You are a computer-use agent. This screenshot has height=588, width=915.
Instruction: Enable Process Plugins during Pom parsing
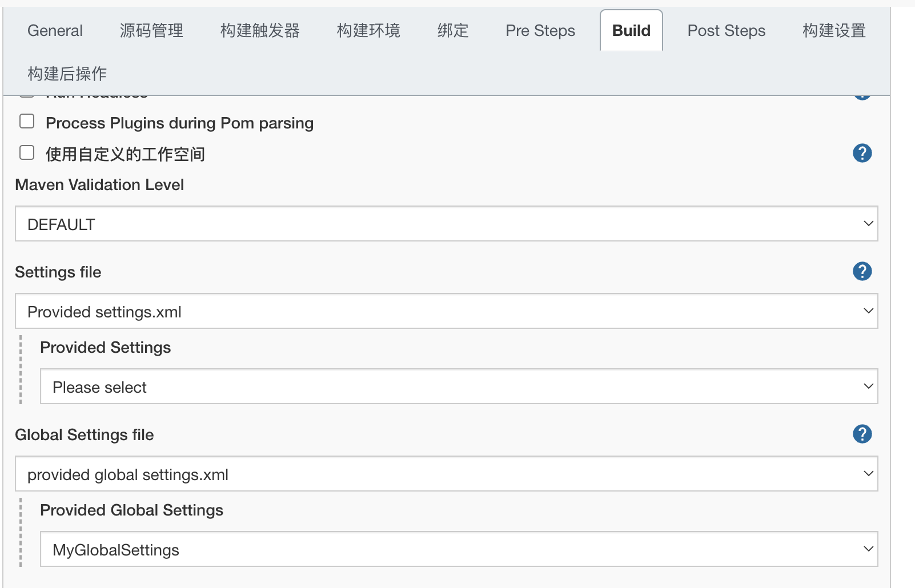click(27, 122)
